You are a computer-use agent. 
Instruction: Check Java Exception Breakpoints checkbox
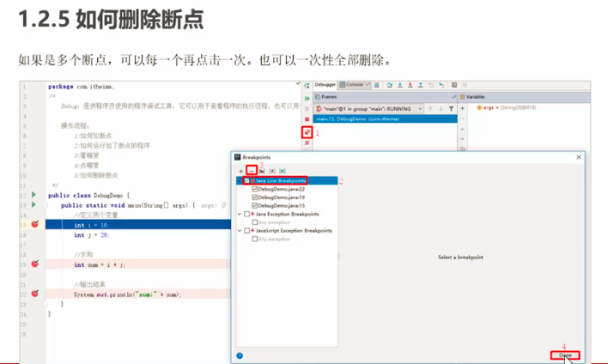tap(247, 214)
